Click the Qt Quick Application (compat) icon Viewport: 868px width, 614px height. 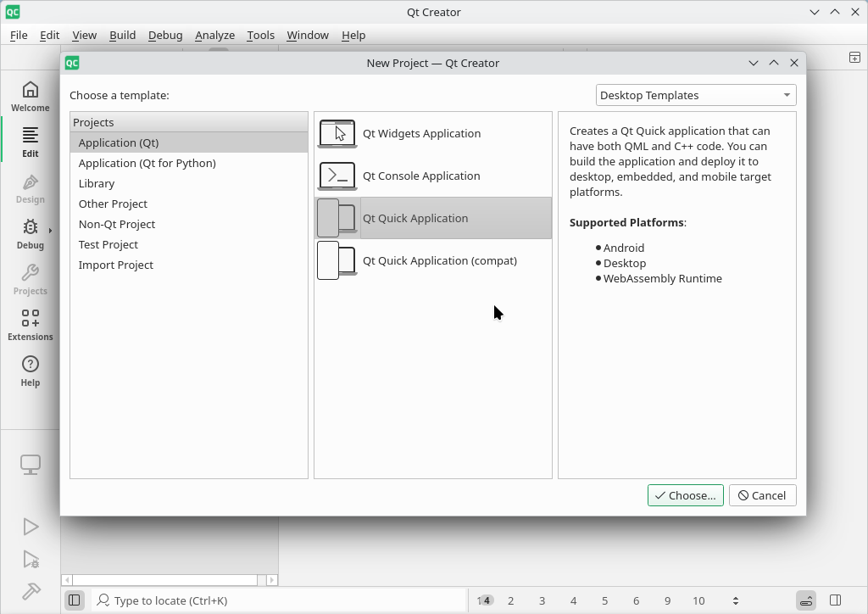337,260
